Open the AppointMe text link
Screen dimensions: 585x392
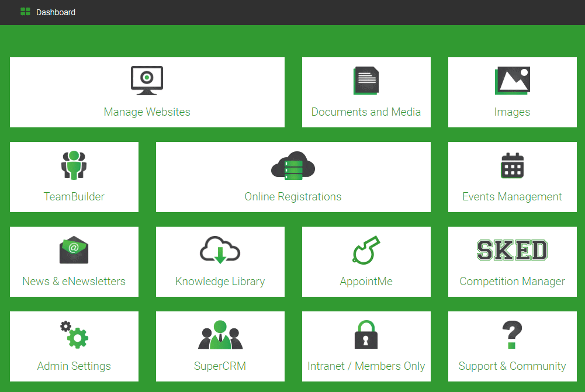click(x=366, y=281)
